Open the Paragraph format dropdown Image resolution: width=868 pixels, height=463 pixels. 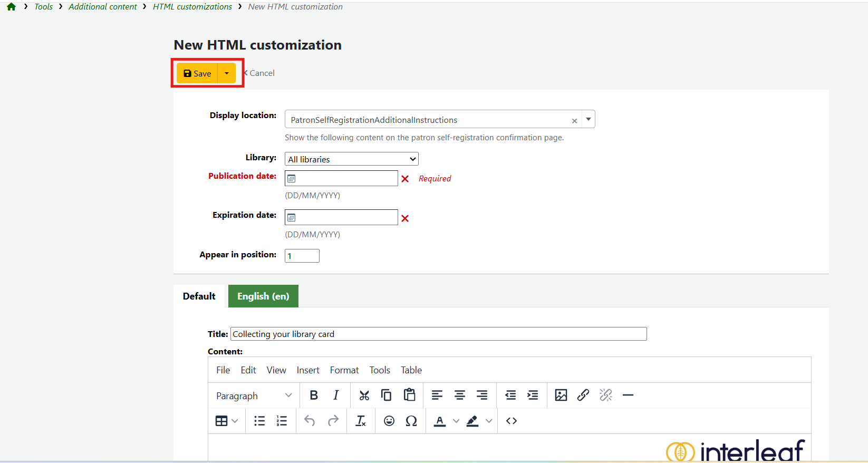(254, 396)
